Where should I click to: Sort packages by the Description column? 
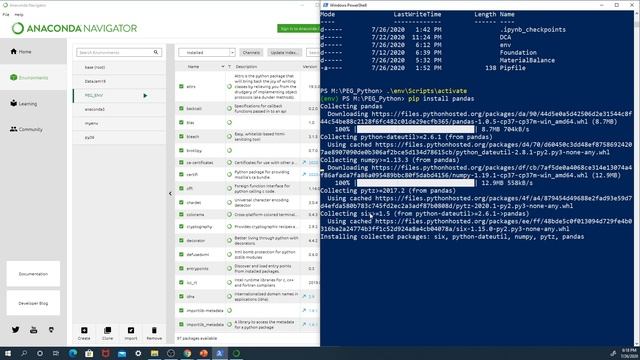coord(246,67)
